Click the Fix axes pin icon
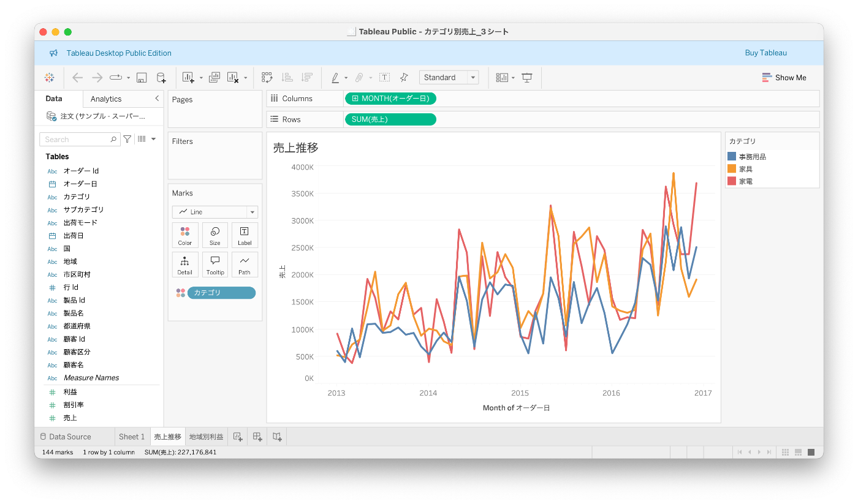Viewport: 858px width, 504px height. 404,78
